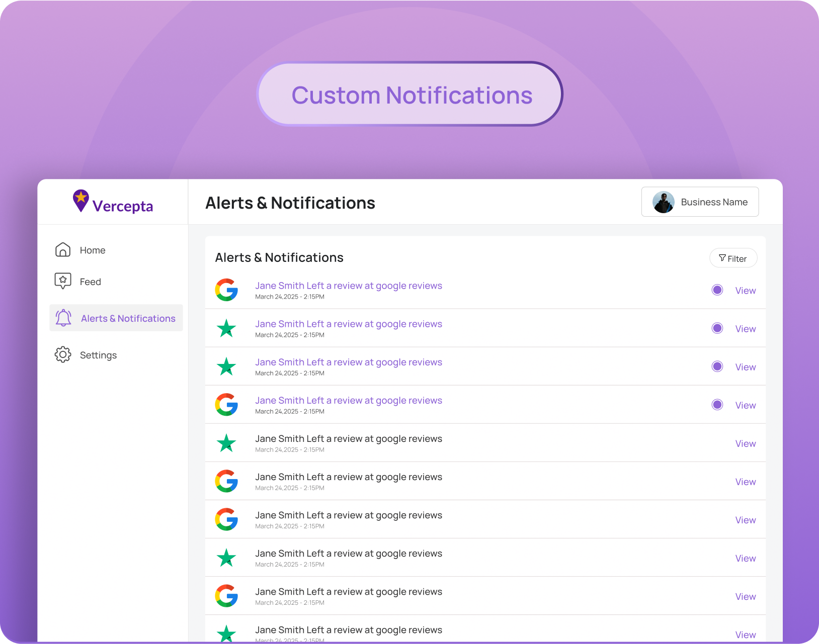This screenshot has height=644, width=819.
Task: Select the Alerts & Notifications bell icon
Action: coord(63,318)
